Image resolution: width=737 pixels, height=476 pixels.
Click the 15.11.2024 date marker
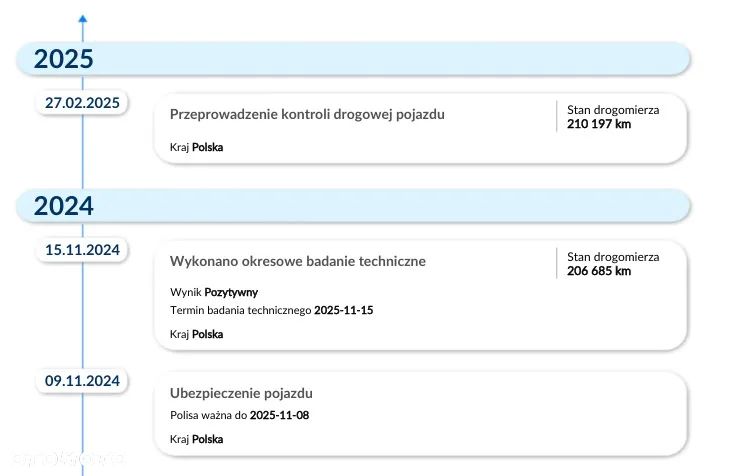click(82, 250)
